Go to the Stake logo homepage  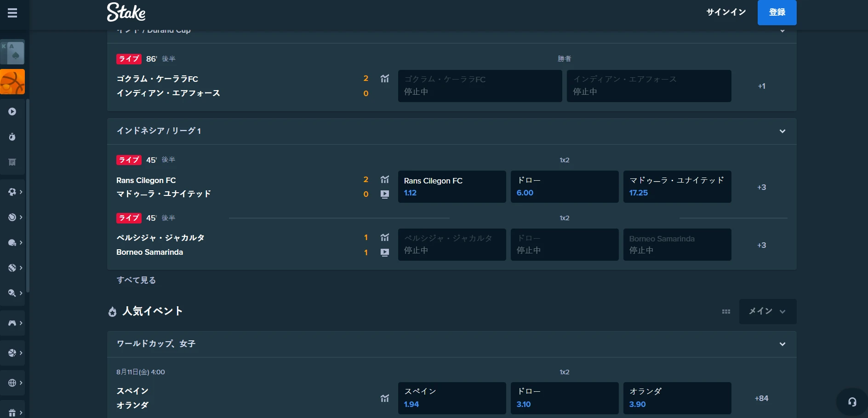126,12
